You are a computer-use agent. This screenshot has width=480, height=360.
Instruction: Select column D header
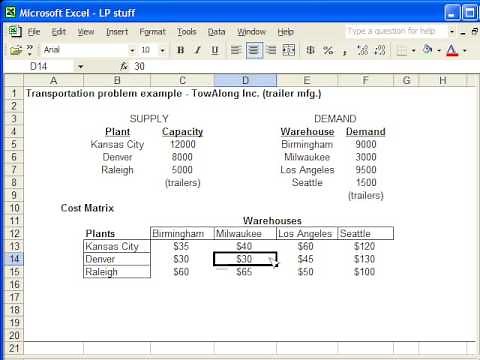coord(245,80)
